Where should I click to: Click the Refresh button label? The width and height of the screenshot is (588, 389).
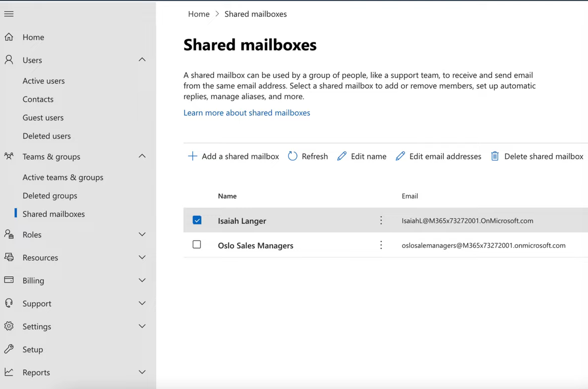[x=314, y=156]
